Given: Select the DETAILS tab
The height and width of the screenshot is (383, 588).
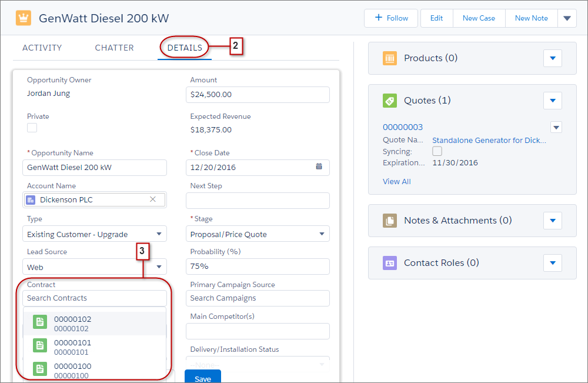Looking at the screenshot, I should click(x=185, y=48).
